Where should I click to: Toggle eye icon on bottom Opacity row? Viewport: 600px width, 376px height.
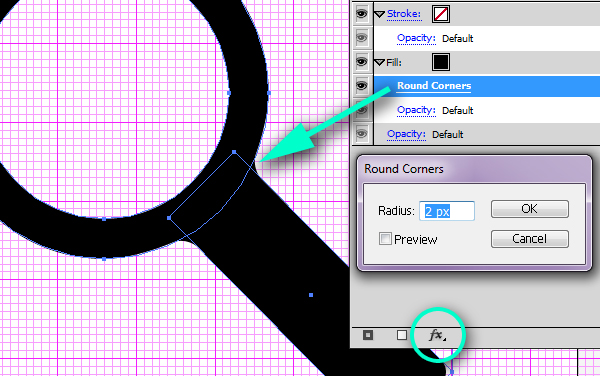[x=362, y=134]
